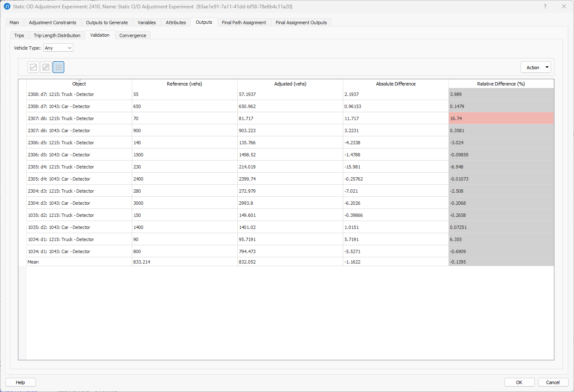This screenshot has width=574, height=392.
Task: Switch to line graph view
Action: pos(33,67)
